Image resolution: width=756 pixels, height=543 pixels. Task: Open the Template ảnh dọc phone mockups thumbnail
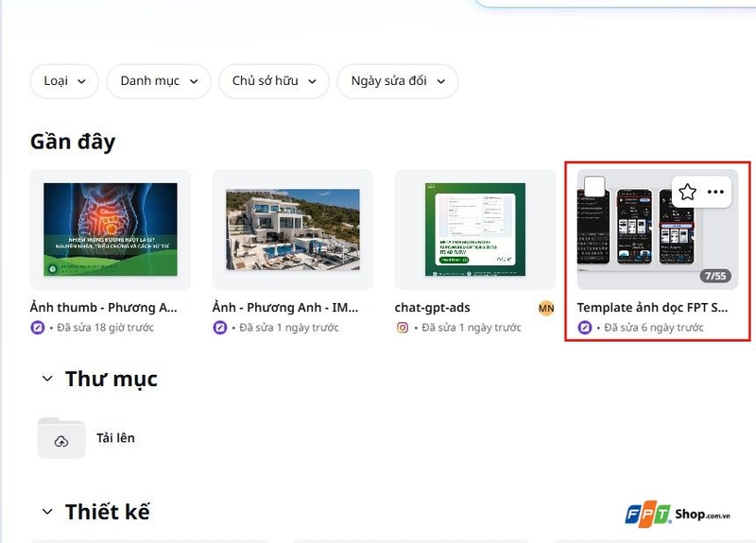tap(657, 229)
